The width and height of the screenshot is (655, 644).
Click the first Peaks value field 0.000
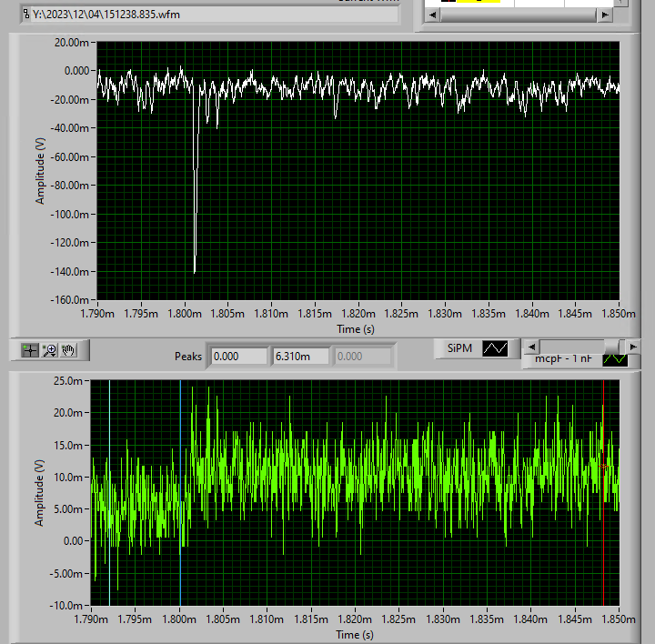[x=238, y=357]
